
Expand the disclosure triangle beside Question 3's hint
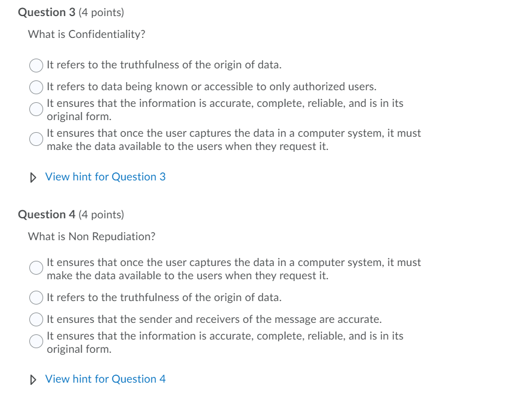(32, 176)
